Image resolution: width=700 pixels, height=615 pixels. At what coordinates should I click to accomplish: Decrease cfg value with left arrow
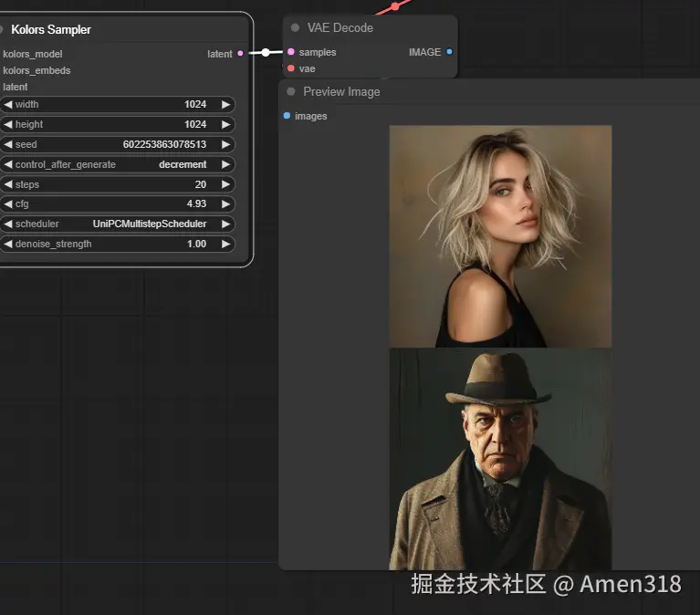click(8, 204)
